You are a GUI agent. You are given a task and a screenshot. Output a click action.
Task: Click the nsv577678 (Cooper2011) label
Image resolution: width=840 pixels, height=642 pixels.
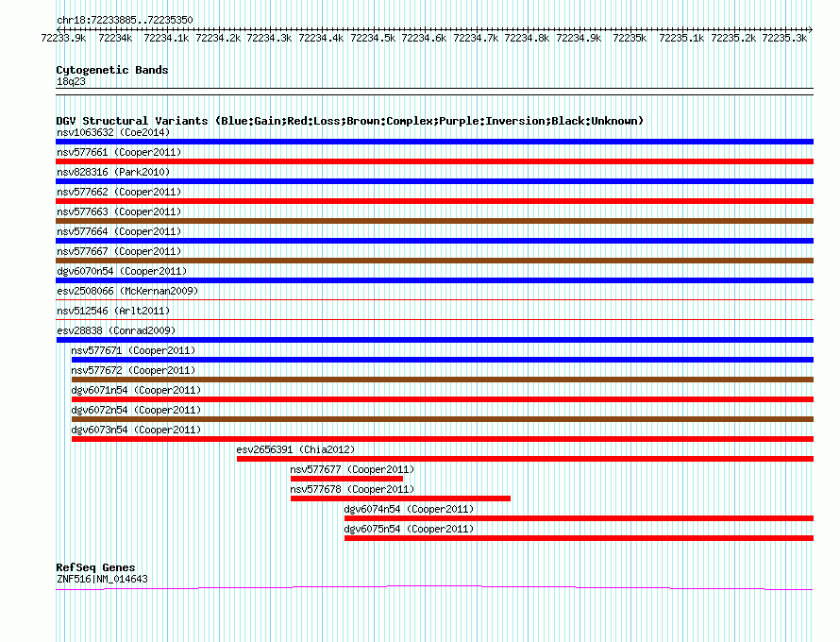point(352,489)
